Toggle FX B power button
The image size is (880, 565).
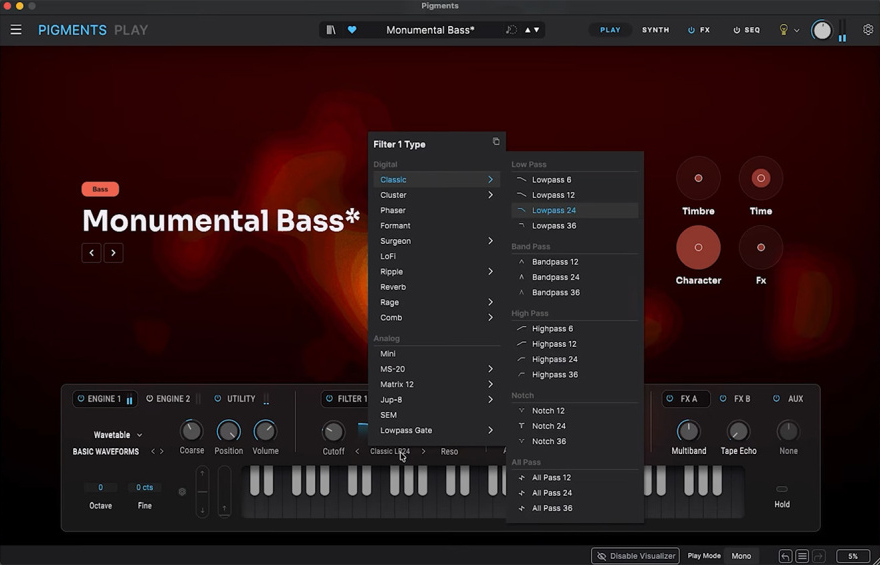(723, 398)
